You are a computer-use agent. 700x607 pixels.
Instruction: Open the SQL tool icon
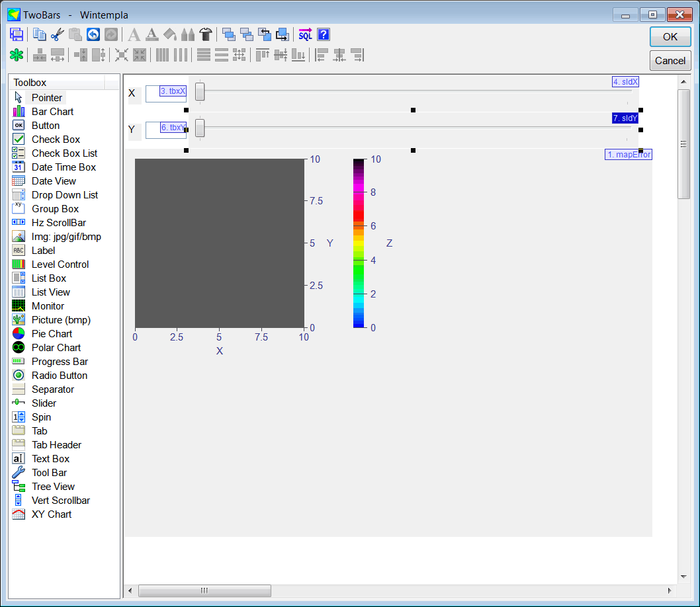[306, 34]
